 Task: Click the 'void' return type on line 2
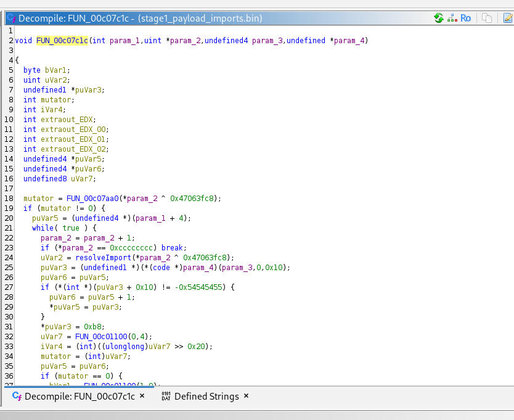point(23,40)
